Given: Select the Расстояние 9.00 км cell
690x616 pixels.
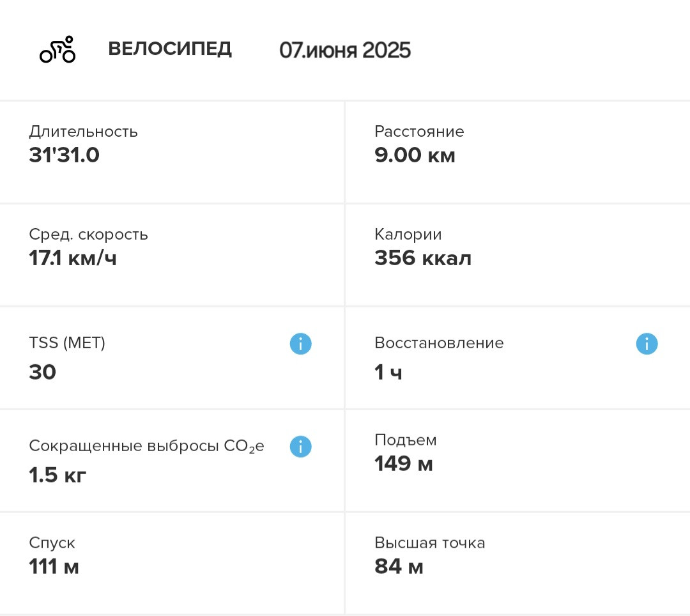Looking at the screenshot, I should [x=518, y=152].
